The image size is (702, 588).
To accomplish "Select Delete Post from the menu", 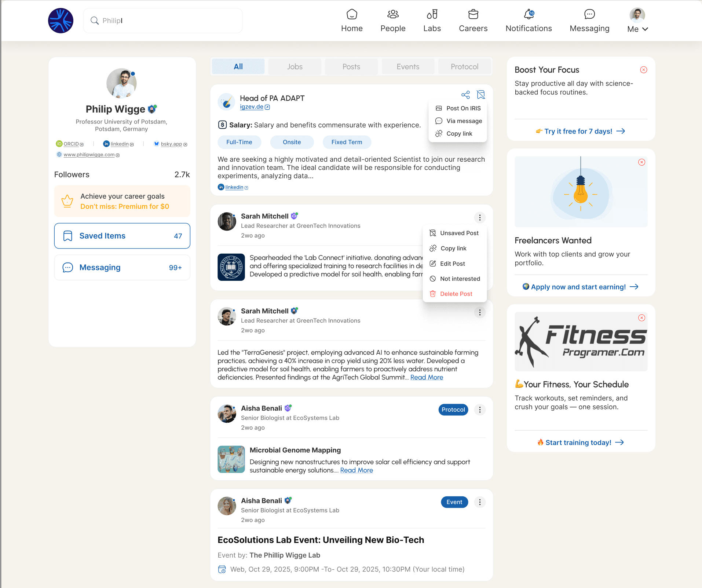I will (x=455, y=294).
